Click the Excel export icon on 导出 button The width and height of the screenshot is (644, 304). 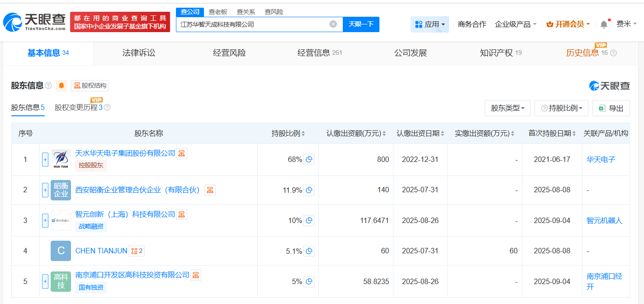[602, 108]
